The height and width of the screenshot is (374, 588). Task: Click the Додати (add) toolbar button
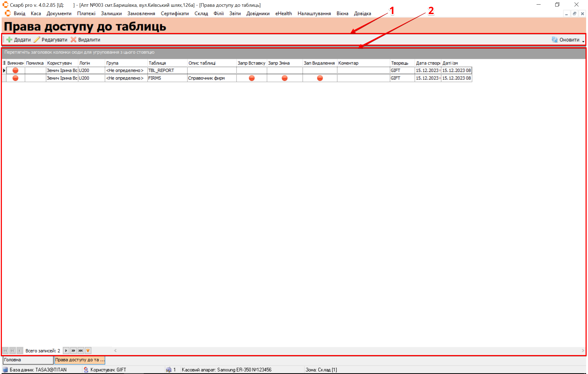point(19,40)
